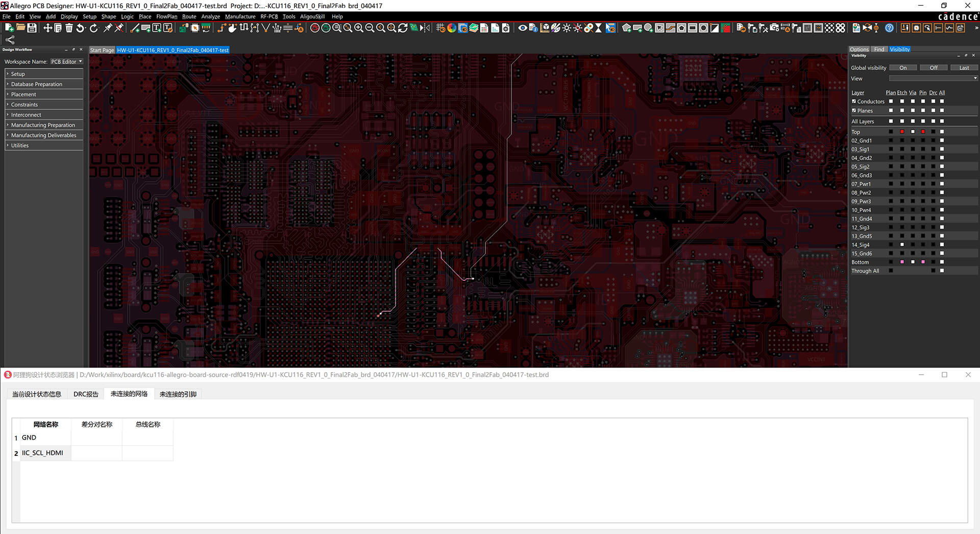Click the New file icon

pyautogui.click(x=9, y=28)
